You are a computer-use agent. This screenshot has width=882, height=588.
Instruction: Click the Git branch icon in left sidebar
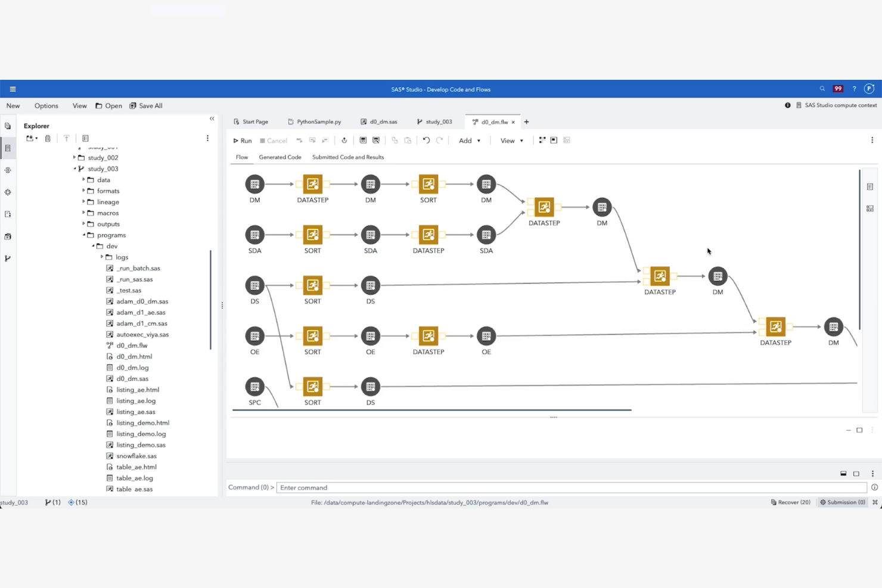8,259
